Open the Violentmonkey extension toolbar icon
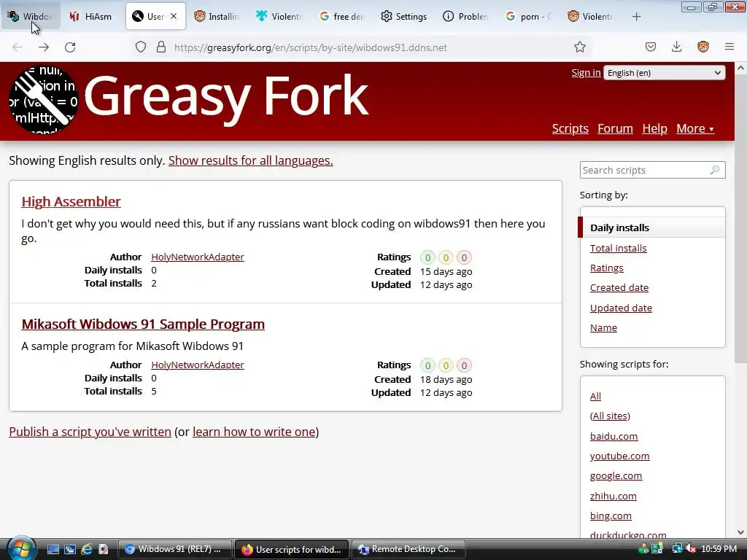This screenshot has height=560, width=747. click(x=703, y=47)
